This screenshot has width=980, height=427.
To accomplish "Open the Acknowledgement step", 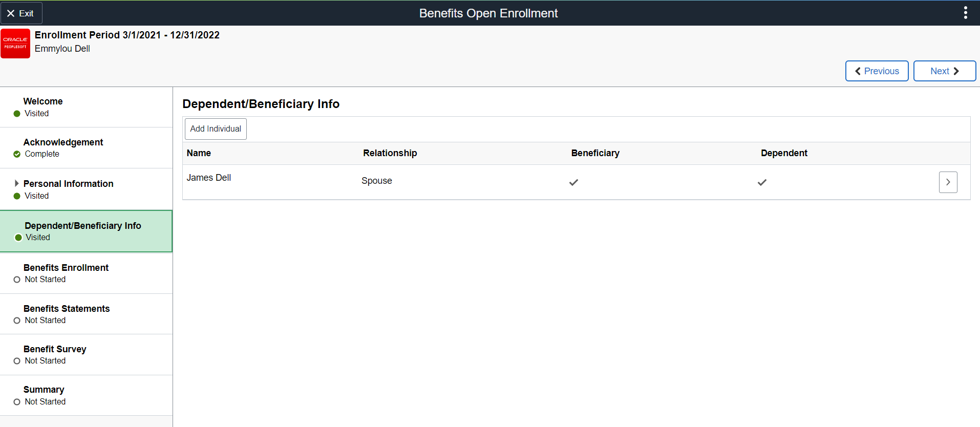I will 63,142.
